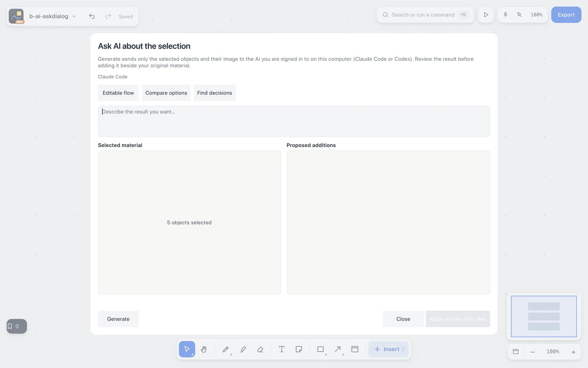Pick the Rectangle shape tool
The height and width of the screenshot is (368, 588).
[x=321, y=349]
